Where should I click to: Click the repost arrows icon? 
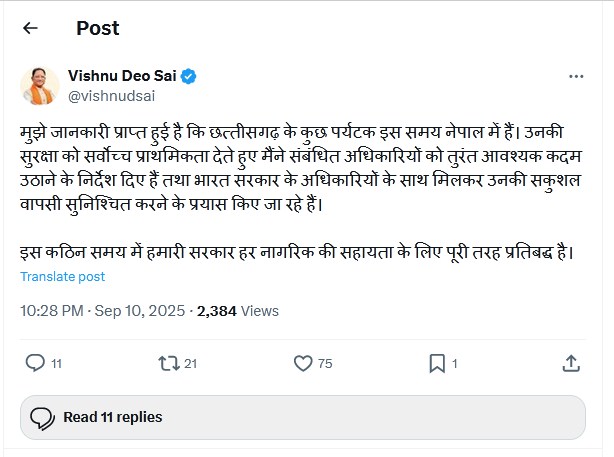[167, 364]
